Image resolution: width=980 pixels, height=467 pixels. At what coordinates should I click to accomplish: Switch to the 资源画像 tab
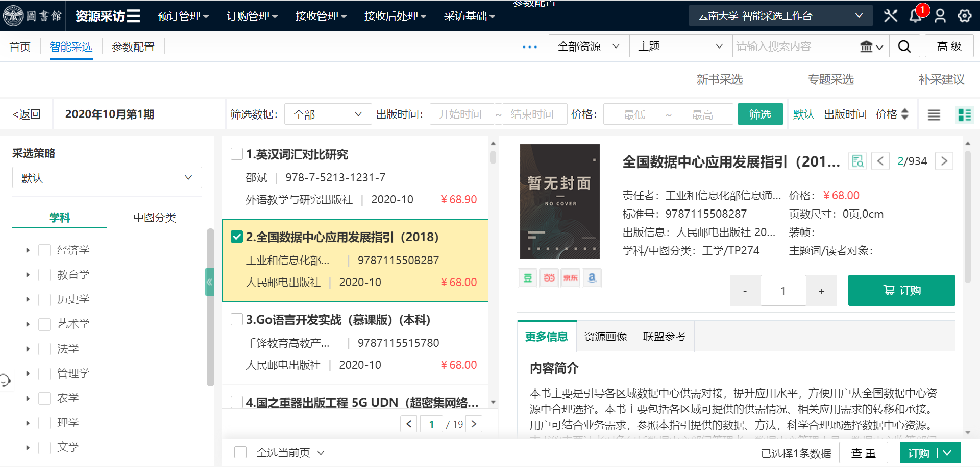(605, 336)
